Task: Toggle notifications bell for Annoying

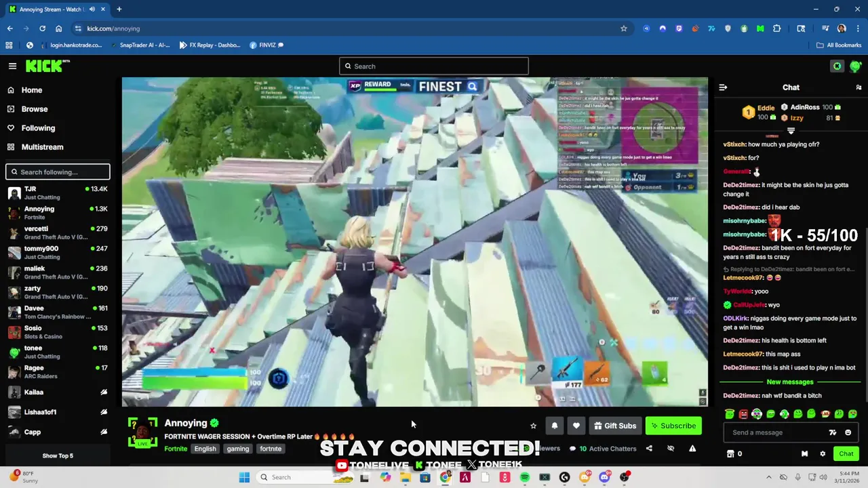Action: 554,426
